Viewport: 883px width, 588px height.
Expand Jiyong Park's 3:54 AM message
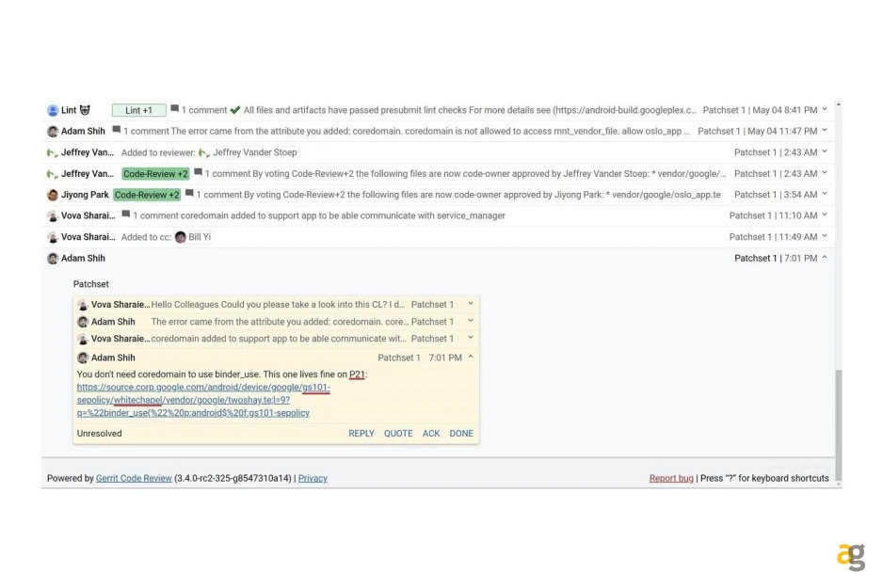click(x=825, y=195)
